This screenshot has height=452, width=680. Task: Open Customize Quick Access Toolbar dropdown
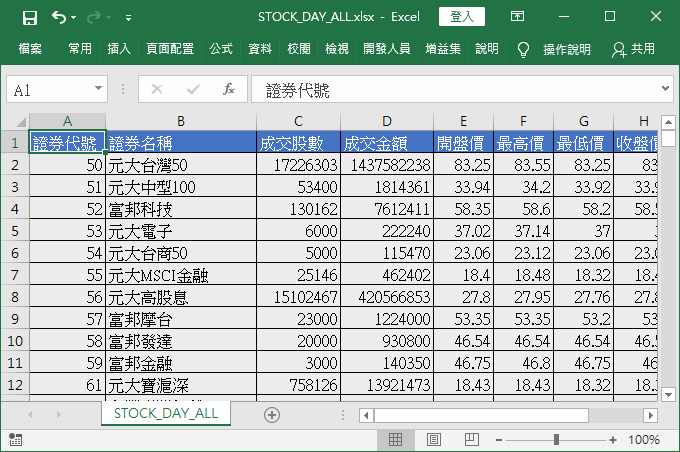point(128,18)
